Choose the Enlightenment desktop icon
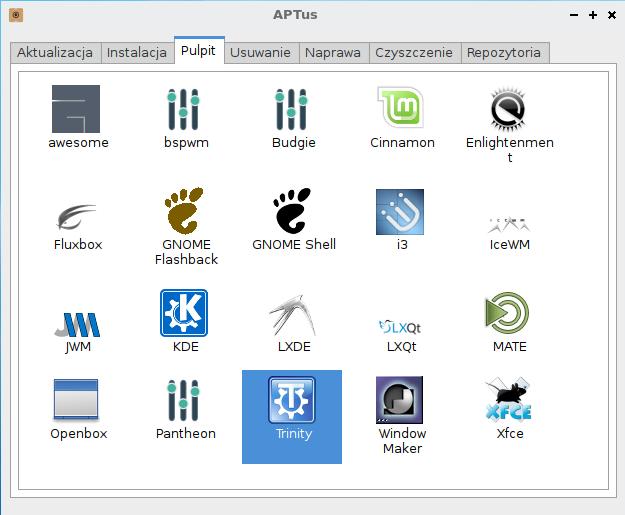Screen dimensions: 625x515 click(x=508, y=109)
